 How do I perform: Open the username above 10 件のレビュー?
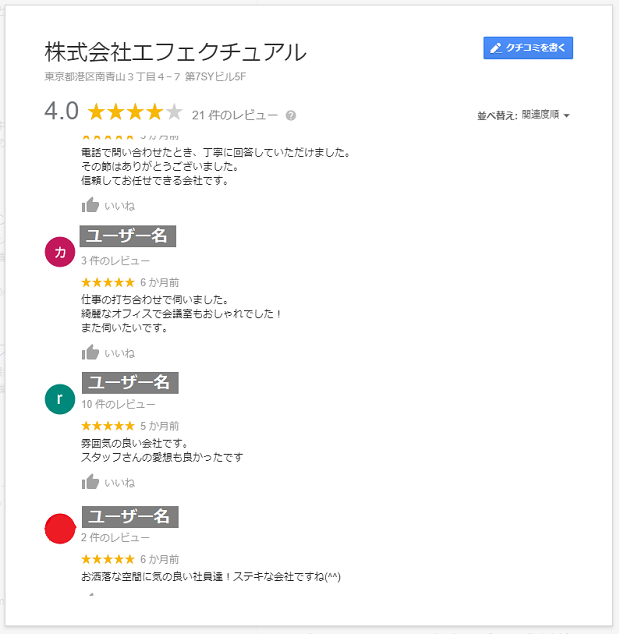click(x=129, y=382)
